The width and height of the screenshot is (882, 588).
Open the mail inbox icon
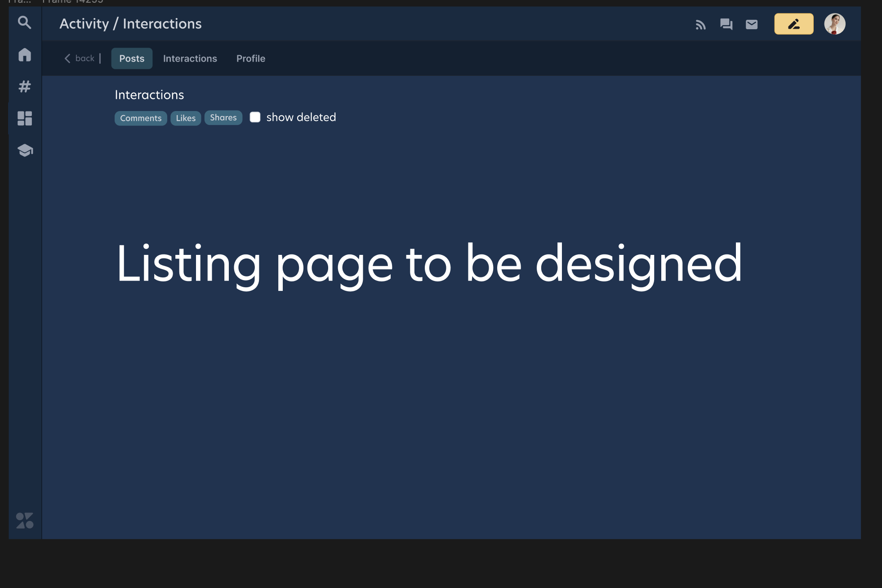[752, 25]
